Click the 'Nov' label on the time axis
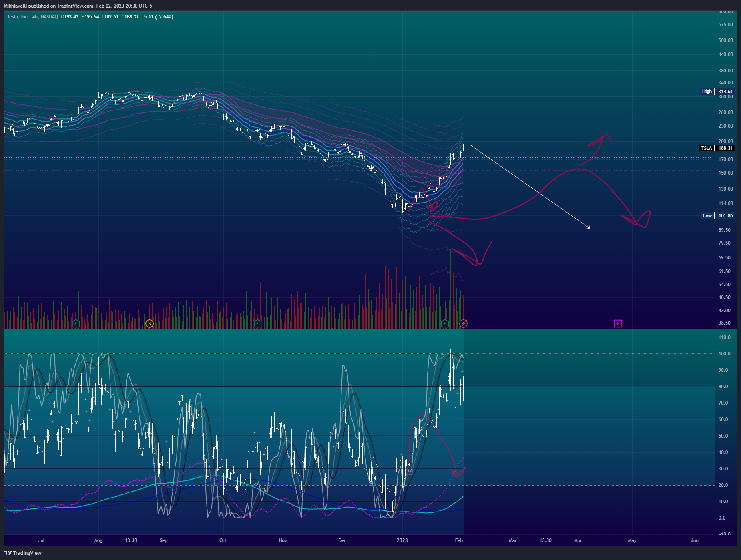741x560 pixels. coord(283,540)
